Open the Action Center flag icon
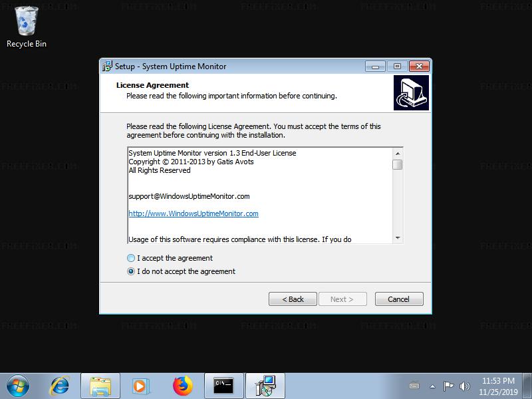The width and height of the screenshot is (532, 399). 448,386
